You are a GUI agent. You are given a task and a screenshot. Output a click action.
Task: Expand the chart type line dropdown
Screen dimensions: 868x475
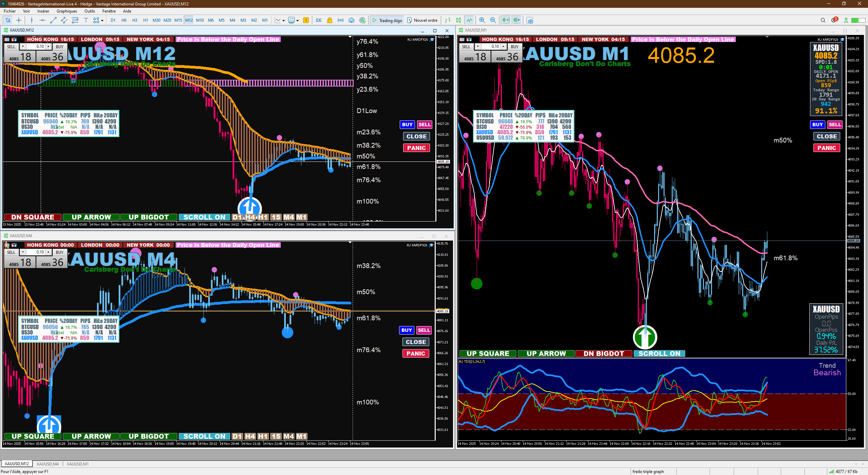[283, 21]
